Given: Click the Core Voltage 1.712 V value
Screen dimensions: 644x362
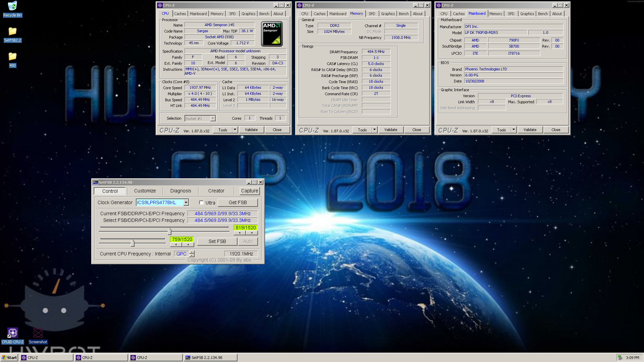Looking at the screenshot, I should tap(242, 43).
